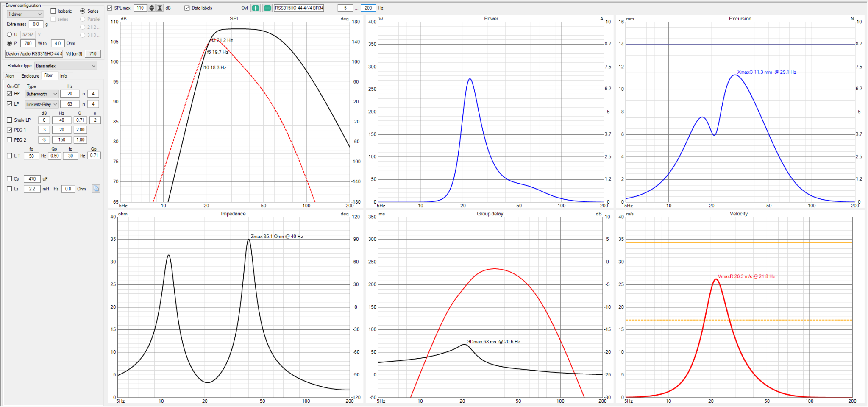Select the Series radio button
868x407 pixels.
coord(83,11)
